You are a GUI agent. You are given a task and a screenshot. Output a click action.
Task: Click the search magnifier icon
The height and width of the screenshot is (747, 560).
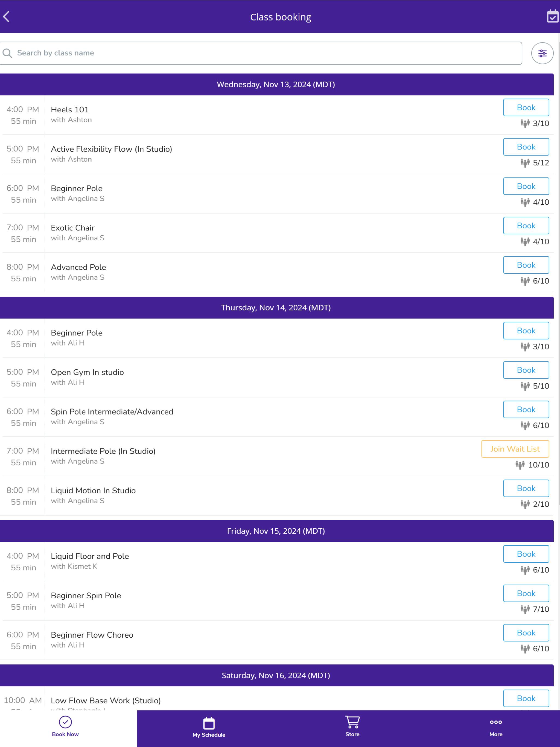coord(7,53)
